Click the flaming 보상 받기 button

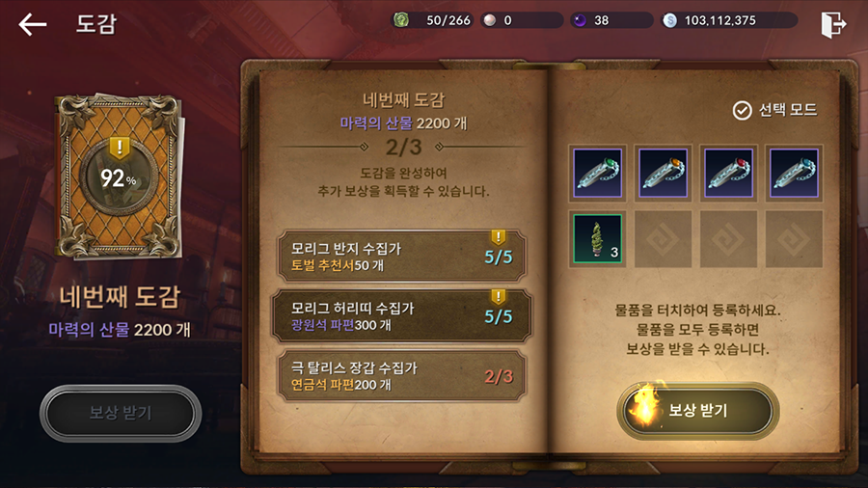697,410
